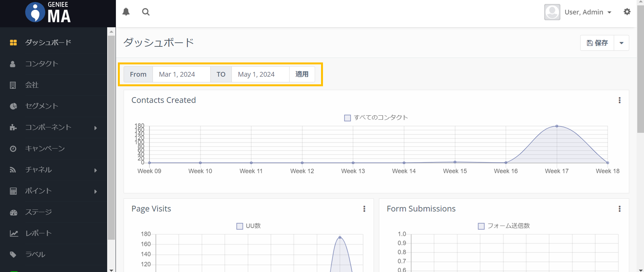Open the settings gear icon

[627, 12]
